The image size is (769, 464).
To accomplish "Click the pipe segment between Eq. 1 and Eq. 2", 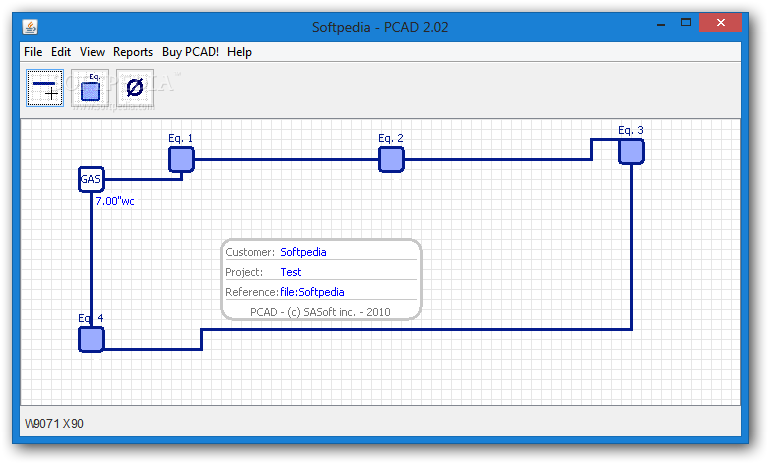I will pyautogui.click(x=286, y=159).
